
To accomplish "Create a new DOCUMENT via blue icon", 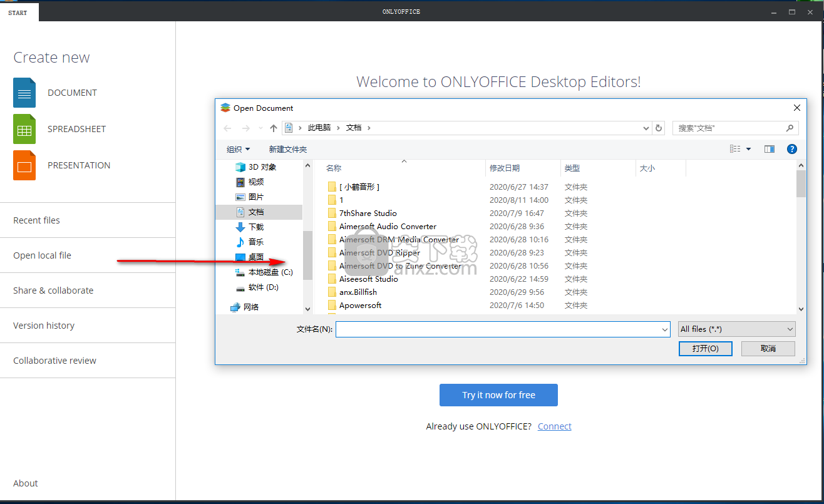I will pyautogui.click(x=24, y=93).
